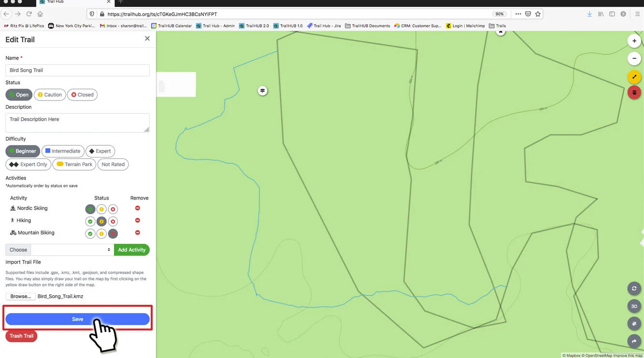
Task: Mark Mountain Biking status as caution
Action: pos(101,234)
